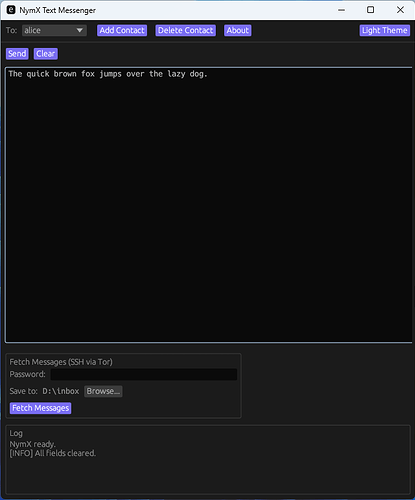Click the Log panel area

pyautogui.click(x=208, y=459)
